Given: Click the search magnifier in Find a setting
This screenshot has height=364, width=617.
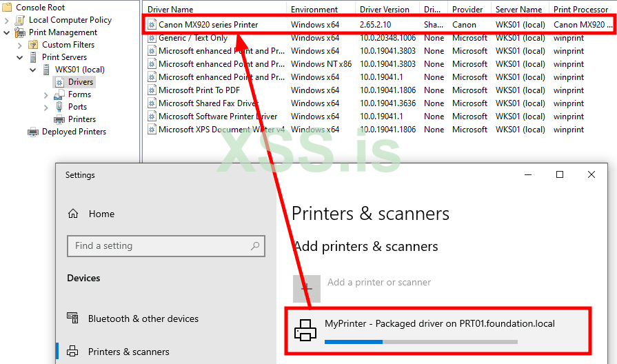Looking at the screenshot, I should point(255,246).
